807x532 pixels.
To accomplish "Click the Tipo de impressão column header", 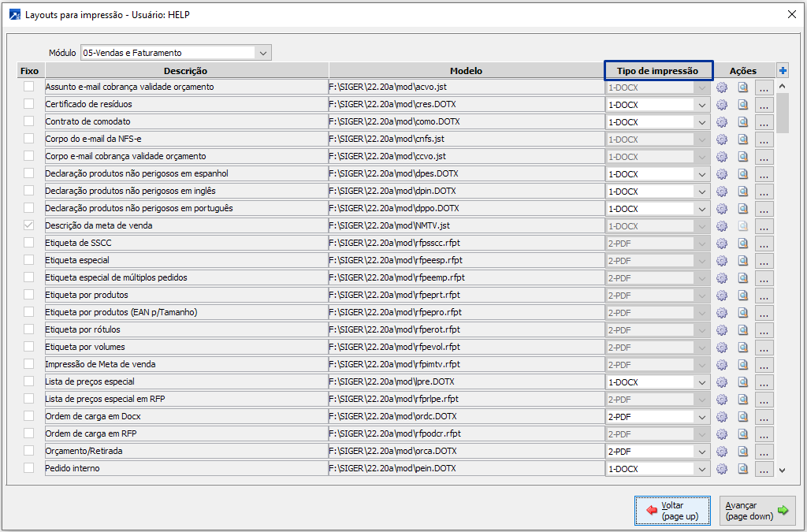I will click(658, 70).
